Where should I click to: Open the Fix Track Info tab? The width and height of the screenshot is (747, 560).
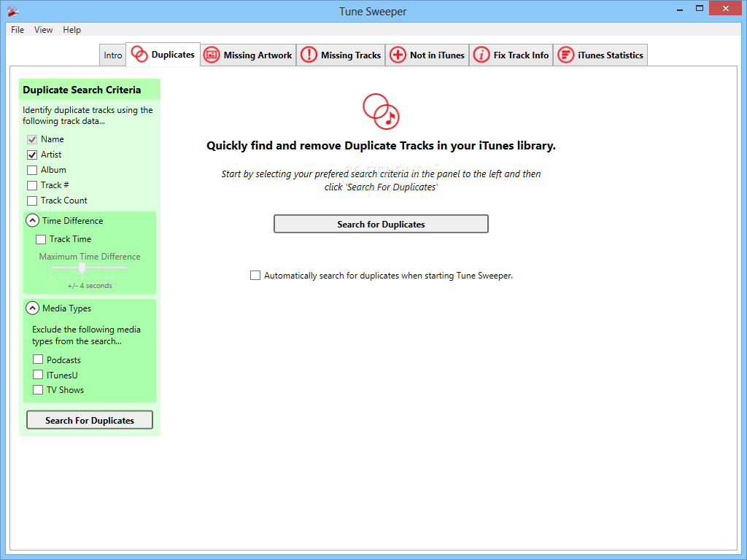pyautogui.click(x=511, y=55)
